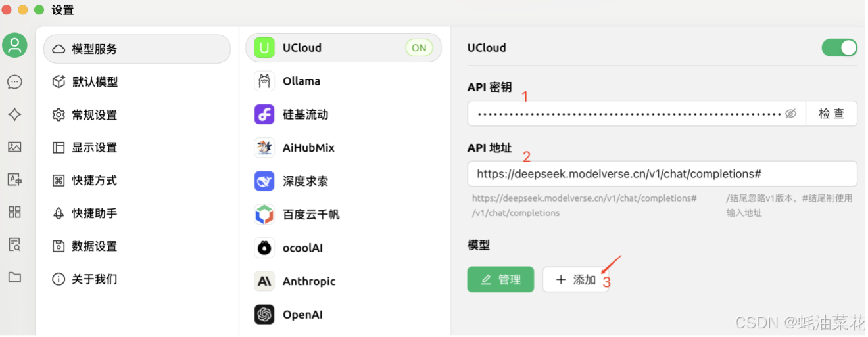Select the 硅基流动 provider row
The image size is (868, 337).
tap(344, 114)
